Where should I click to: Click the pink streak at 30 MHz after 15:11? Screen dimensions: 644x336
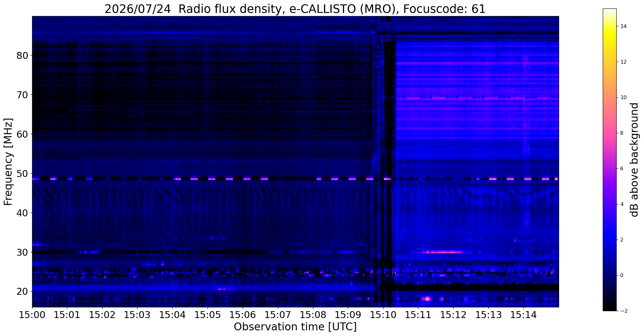443,252
